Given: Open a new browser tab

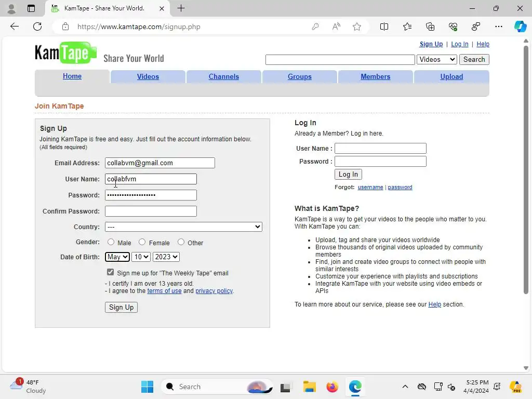Looking at the screenshot, I should (x=181, y=8).
